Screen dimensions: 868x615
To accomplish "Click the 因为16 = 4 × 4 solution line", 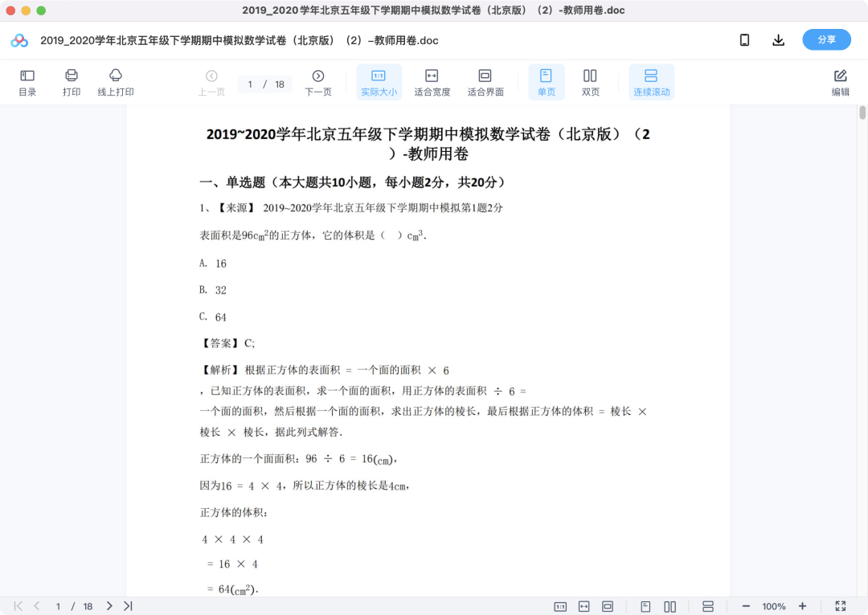I will [x=305, y=486].
